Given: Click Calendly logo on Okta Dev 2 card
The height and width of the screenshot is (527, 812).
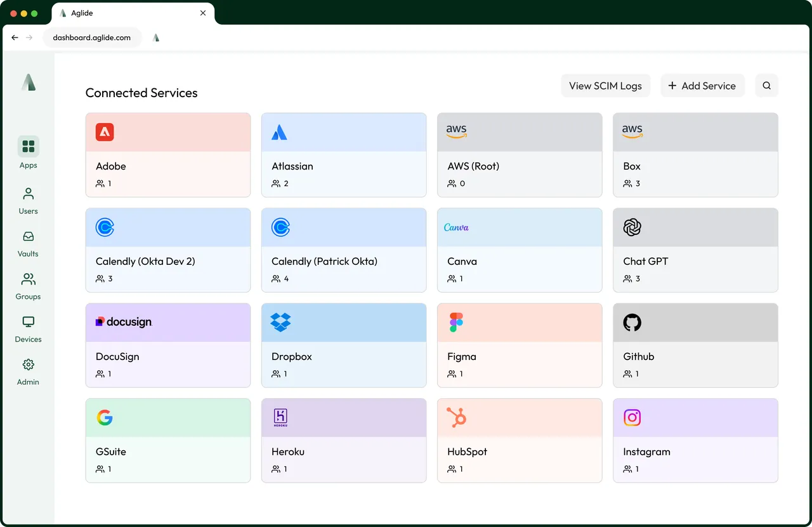Looking at the screenshot, I should (105, 227).
